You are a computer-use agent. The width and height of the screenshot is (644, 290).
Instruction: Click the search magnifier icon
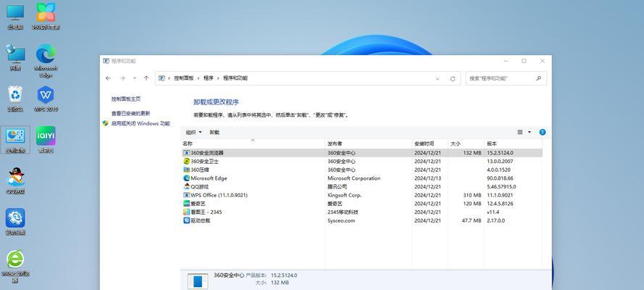pyautogui.click(x=538, y=78)
